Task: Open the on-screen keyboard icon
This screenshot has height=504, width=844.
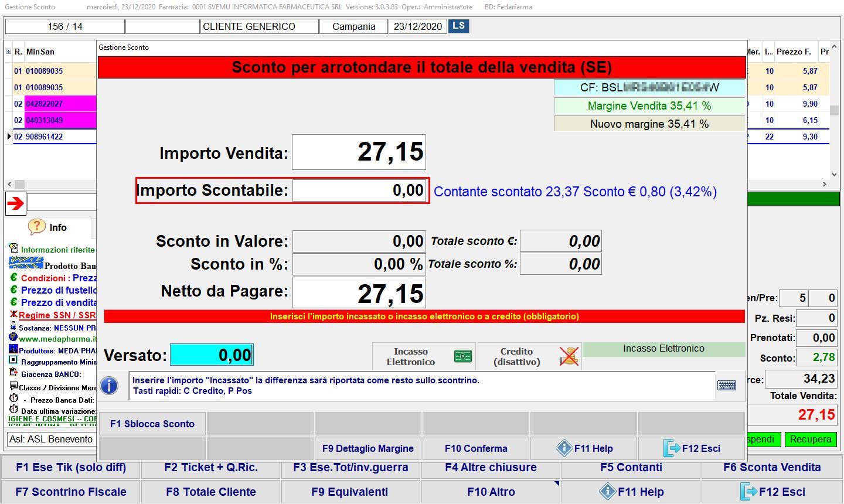Action: [727, 386]
